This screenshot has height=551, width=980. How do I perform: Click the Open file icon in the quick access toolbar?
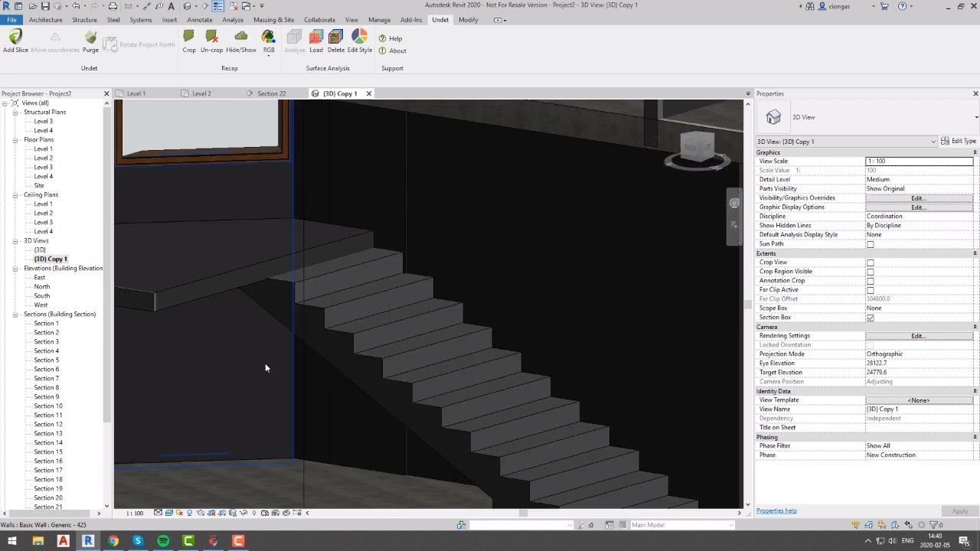[32, 6]
